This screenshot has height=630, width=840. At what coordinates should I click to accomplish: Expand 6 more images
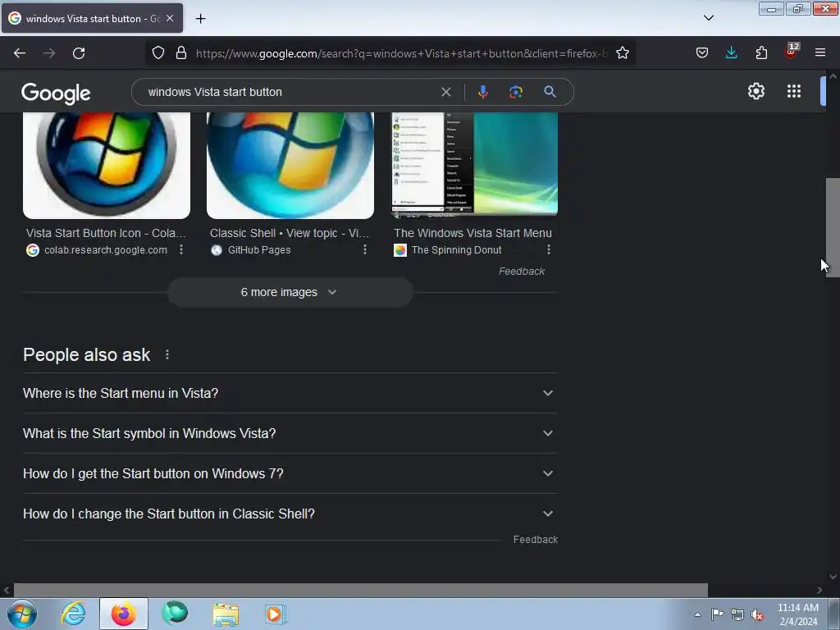coord(290,293)
